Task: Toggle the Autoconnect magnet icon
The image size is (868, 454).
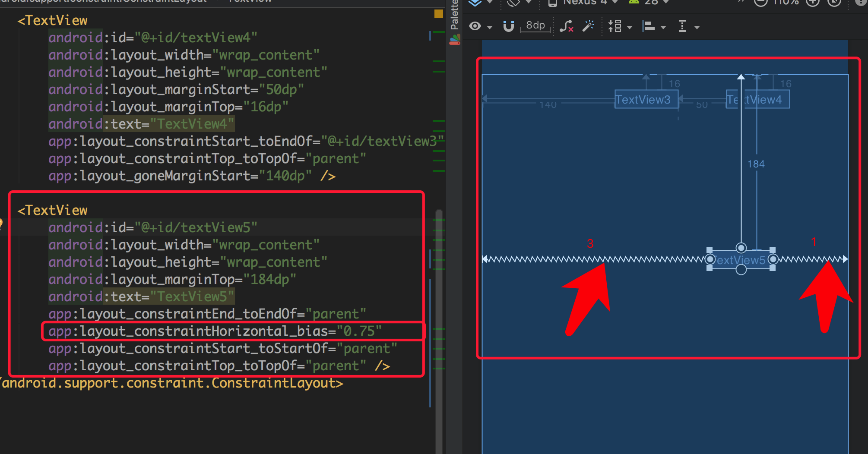Action: [x=509, y=26]
